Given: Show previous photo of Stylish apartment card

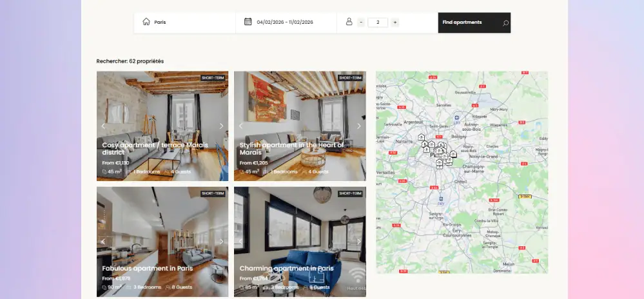Looking at the screenshot, I should point(240,126).
